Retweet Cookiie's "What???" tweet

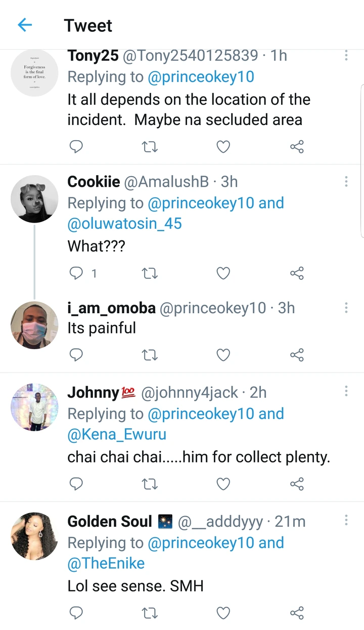point(150,273)
